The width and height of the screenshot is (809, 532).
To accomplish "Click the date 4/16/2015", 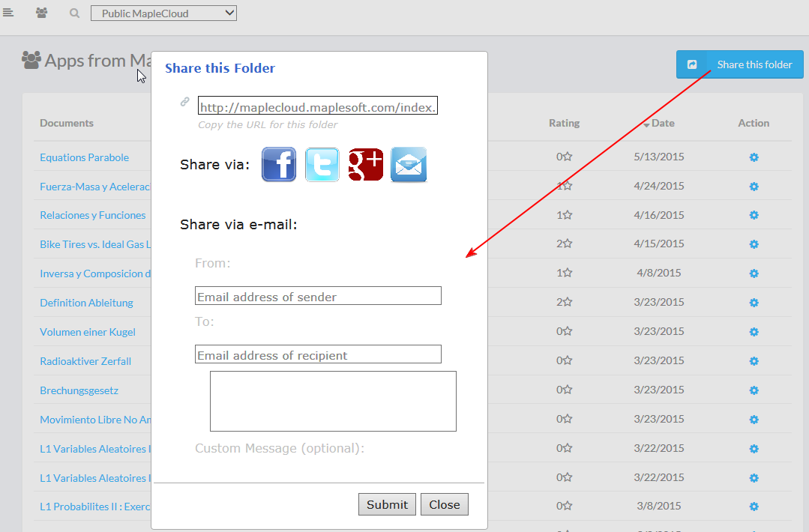I will coord(659,215).
